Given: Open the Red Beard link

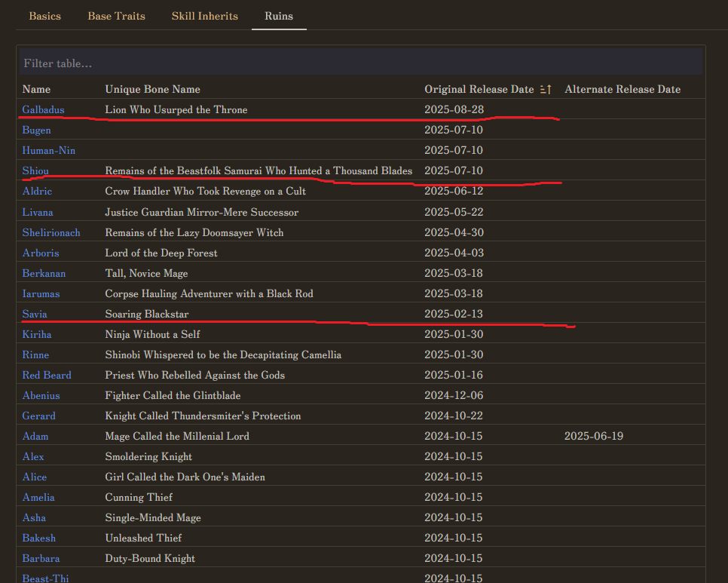Looking at the screenshot, I should 47,375.
